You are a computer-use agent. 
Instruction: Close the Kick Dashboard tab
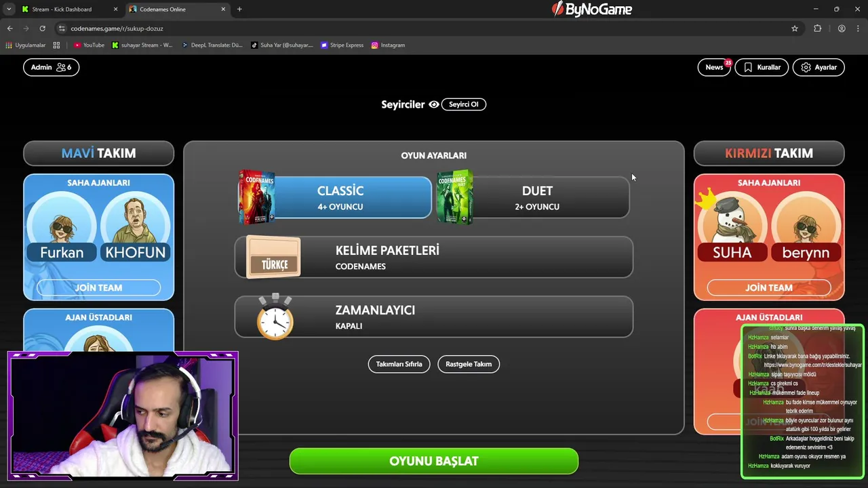point(115,9)
